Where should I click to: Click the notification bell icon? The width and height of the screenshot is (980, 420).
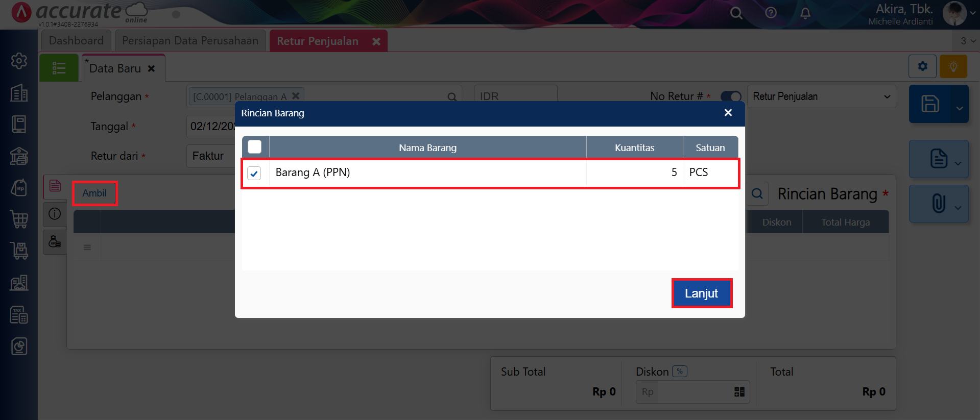tap(805, 13)
